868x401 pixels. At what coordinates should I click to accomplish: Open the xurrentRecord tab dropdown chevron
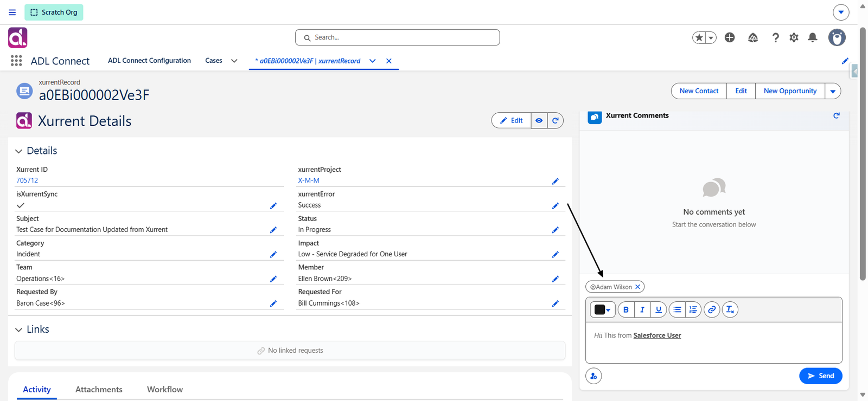point(373,61)
